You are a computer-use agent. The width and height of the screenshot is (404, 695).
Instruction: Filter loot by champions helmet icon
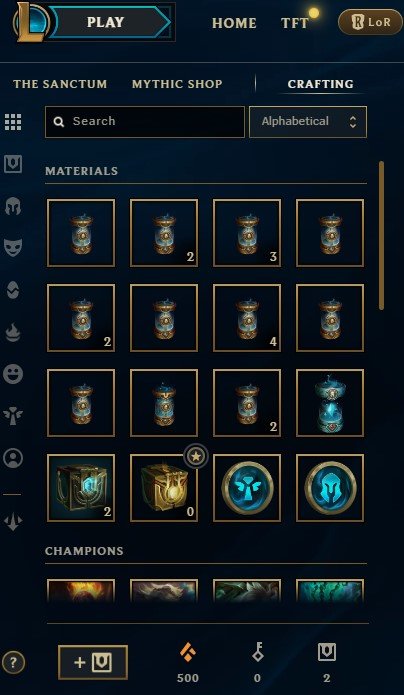coord(13,206)
